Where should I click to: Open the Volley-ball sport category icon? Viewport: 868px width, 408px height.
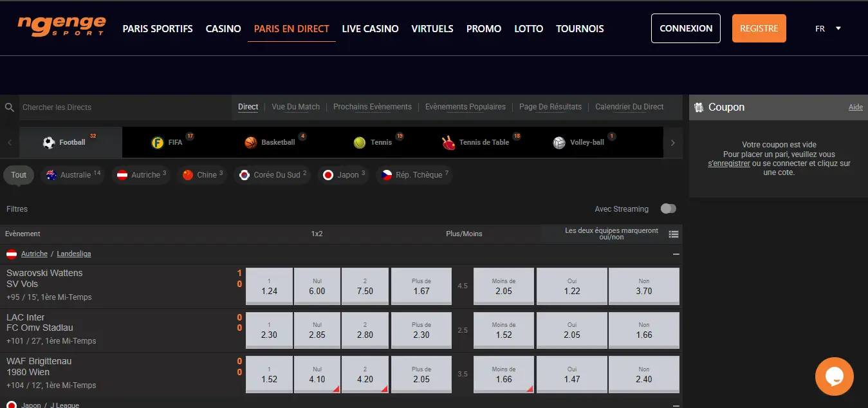click(x=559, y=142)
